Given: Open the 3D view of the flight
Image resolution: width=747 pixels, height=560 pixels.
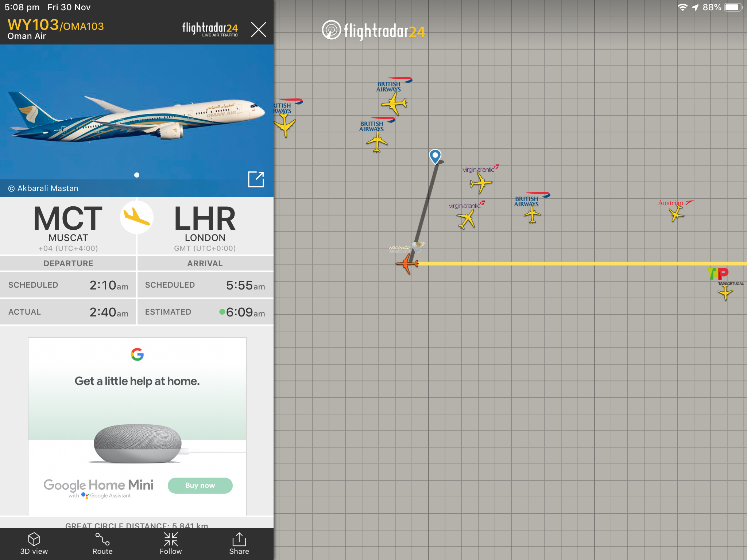Looking at the screenshot, I should coord(34,543).
